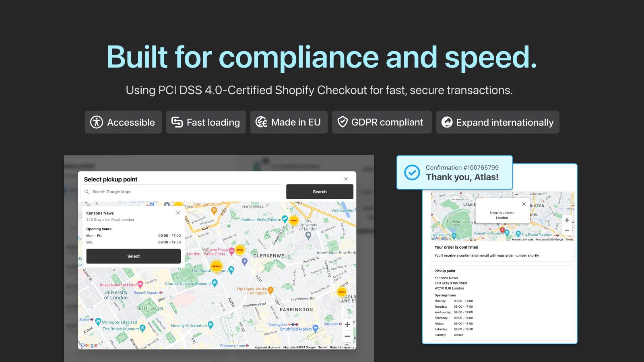Click the black Search button

320,192
